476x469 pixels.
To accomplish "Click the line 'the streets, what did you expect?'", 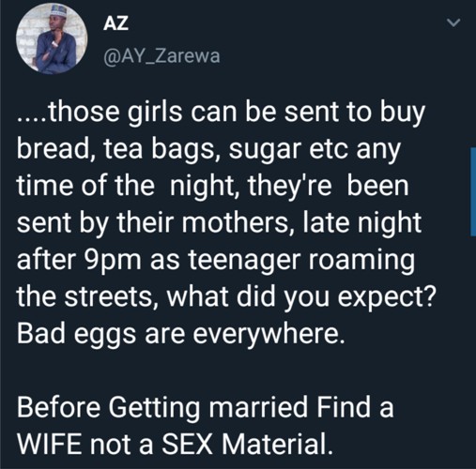I will pyautogui.click(x=226, y=296).
